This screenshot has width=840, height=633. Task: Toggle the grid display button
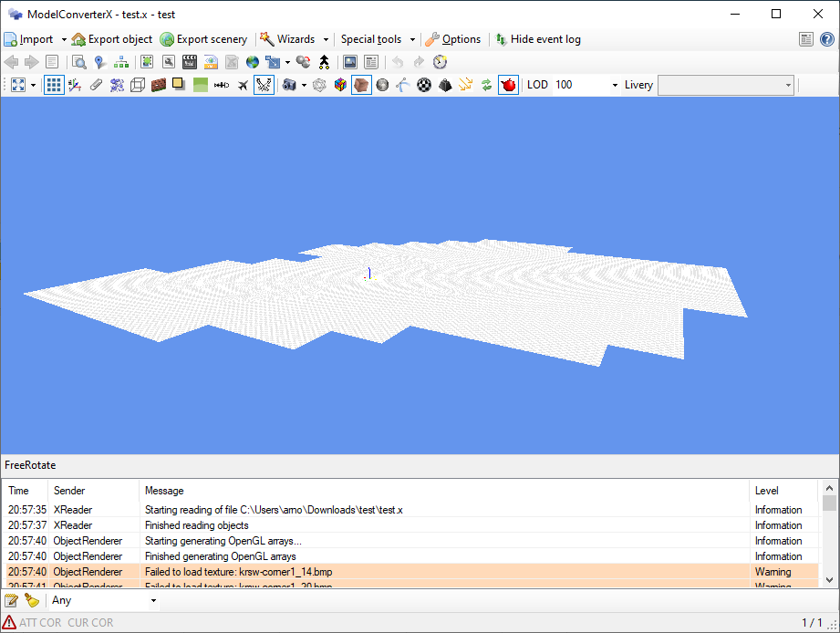tap(54, 85)
